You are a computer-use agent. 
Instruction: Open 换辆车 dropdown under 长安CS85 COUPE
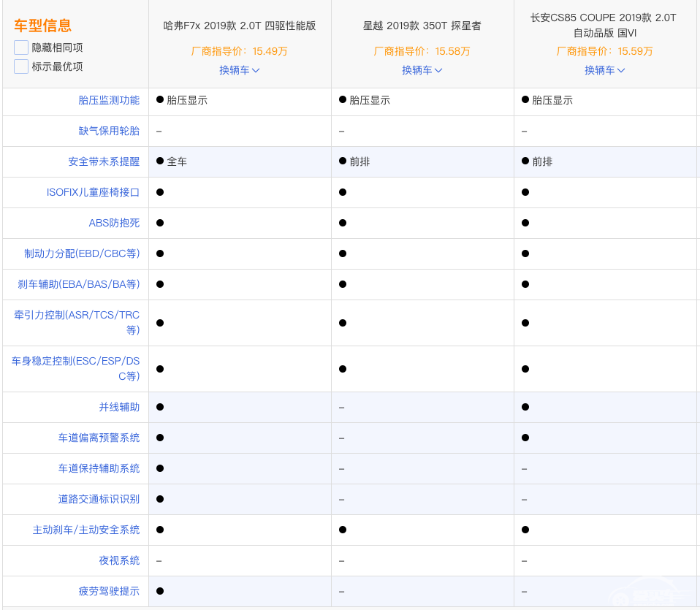pos(604,70)
